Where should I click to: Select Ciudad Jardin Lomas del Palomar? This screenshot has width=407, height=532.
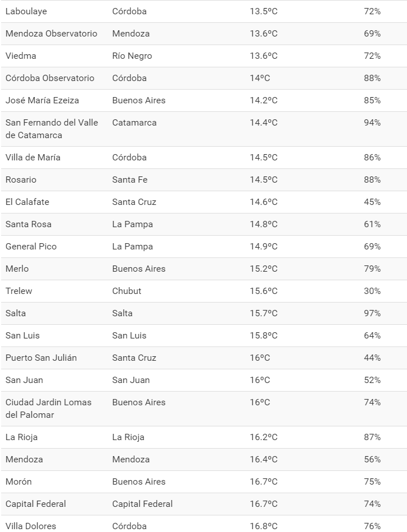pos(49,409)
